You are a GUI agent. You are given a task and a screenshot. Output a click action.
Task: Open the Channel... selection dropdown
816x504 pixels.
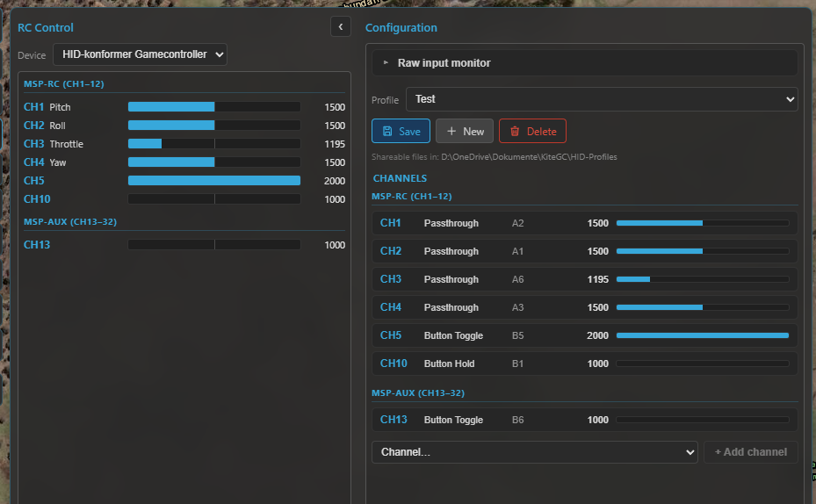pos(534,452)
